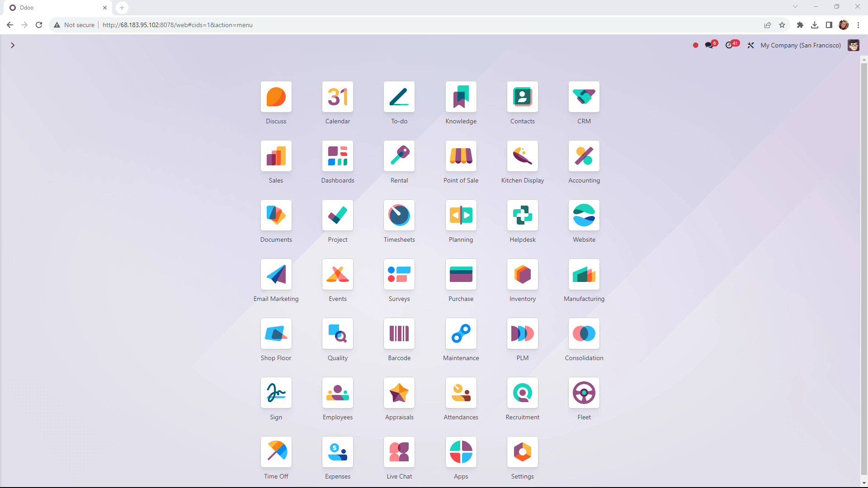Click the browser address bar URL

pyautogui.click(x=177, y=25)
